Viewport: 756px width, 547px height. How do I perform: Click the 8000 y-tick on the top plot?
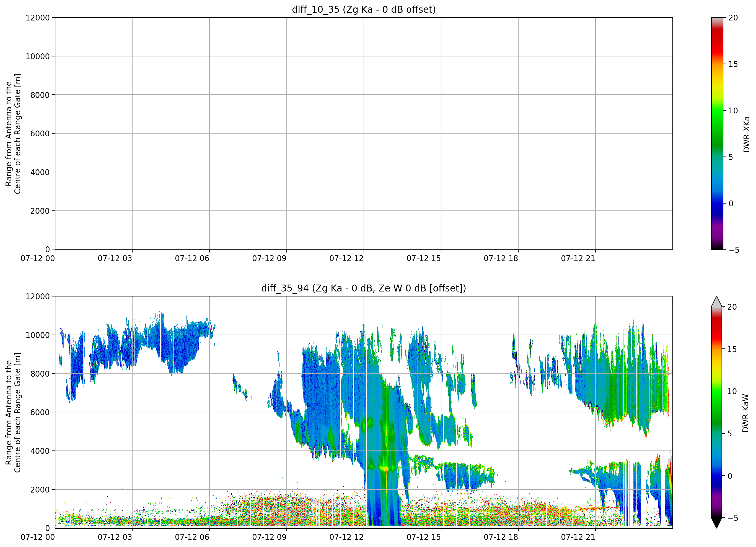tap(40, 95)
